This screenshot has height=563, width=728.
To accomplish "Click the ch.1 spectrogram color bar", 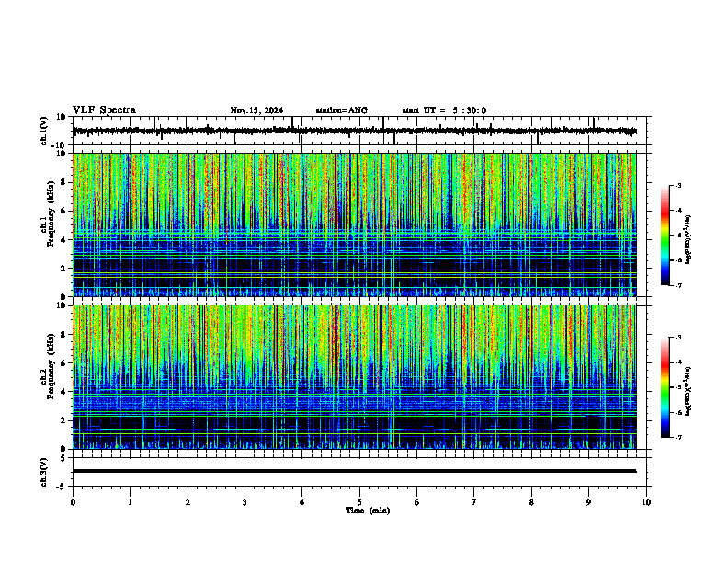I will 665,236.
